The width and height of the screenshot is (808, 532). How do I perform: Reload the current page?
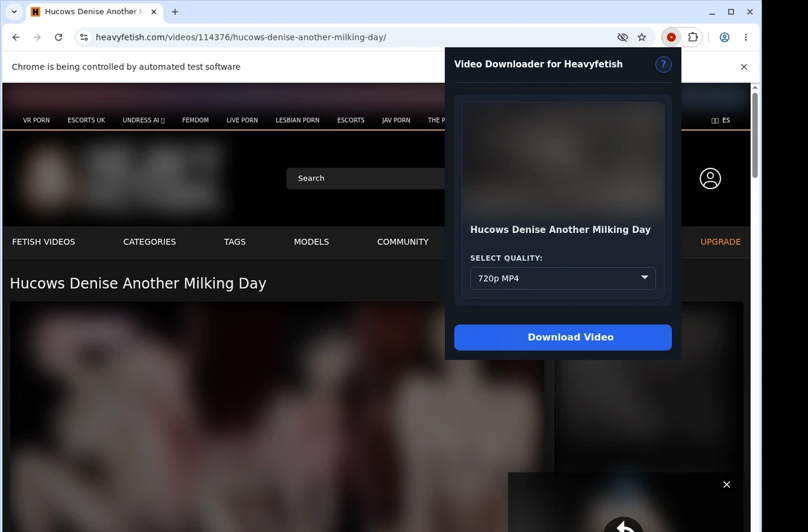pos(59,38)
